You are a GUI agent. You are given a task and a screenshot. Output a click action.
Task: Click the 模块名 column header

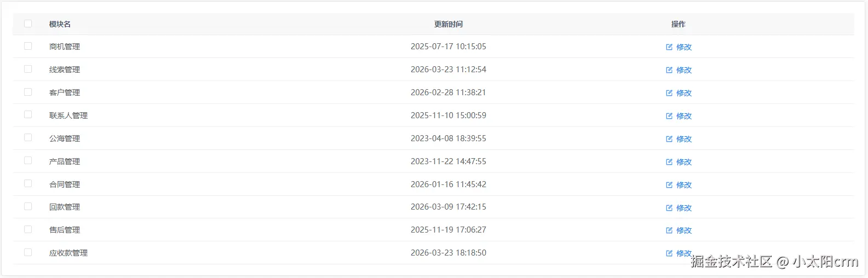[60, 24]
